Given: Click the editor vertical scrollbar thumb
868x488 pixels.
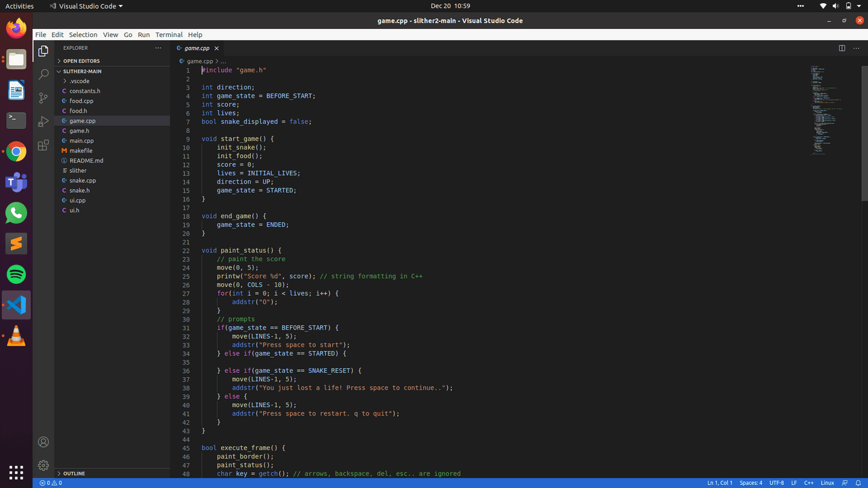Looking at the screenshot, I should point(864,133).
